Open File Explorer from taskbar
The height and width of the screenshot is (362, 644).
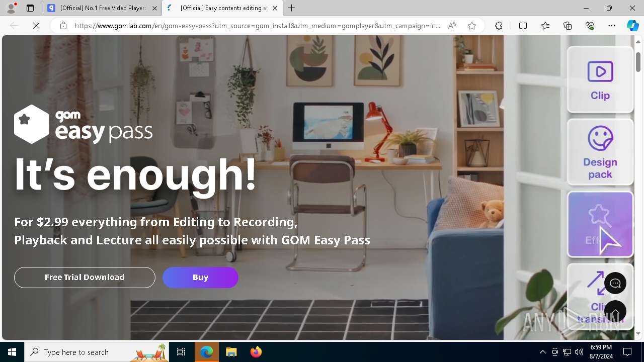231,352
